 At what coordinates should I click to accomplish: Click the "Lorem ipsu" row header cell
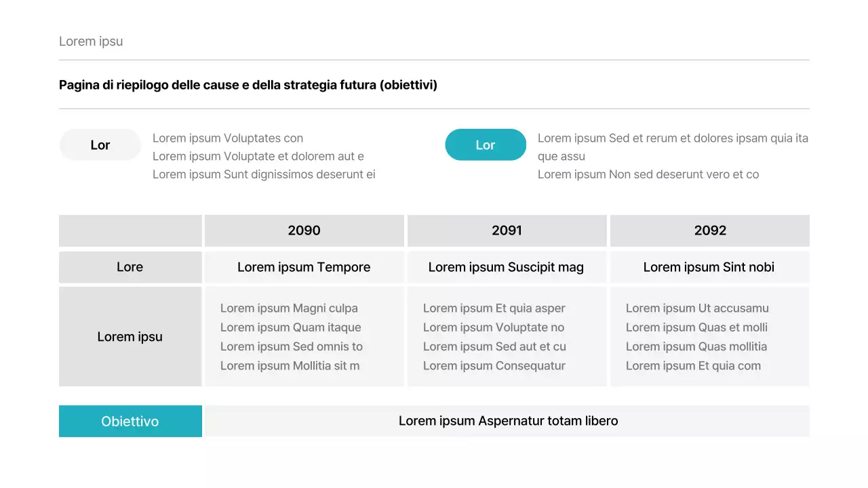point(130,337)
